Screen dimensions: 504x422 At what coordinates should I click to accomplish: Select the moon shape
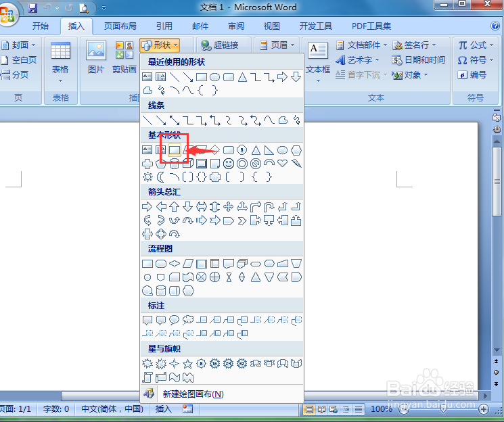pyautogui.click(x=161, y=177)
